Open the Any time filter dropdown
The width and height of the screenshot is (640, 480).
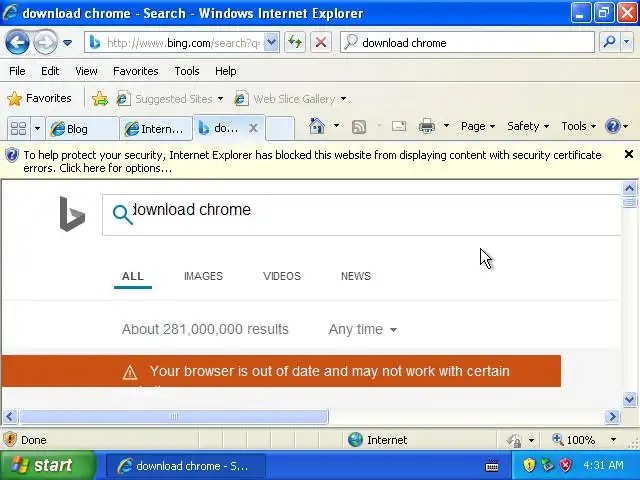pos(362,329)
